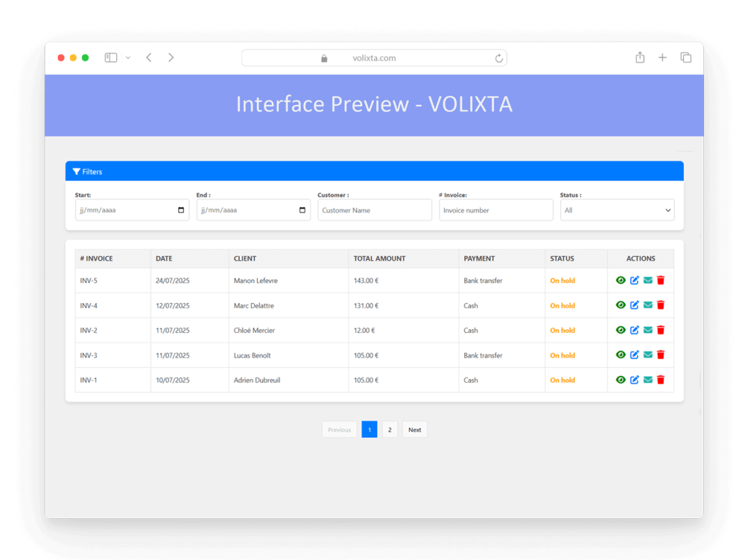
Task: Click the Filters funnel icon
Action: [x=76, y=172]
